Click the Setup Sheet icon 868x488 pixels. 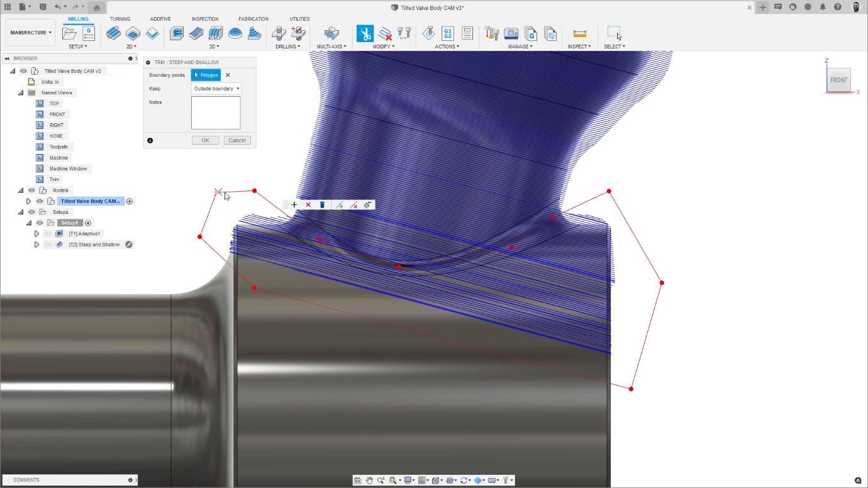[x=467, y=33]
